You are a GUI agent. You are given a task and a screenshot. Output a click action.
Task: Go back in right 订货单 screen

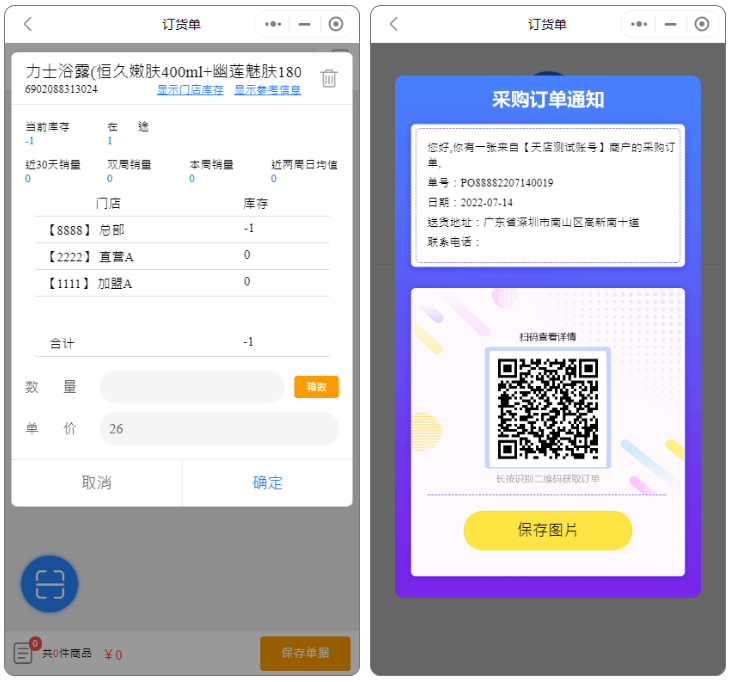click(394, 24)
